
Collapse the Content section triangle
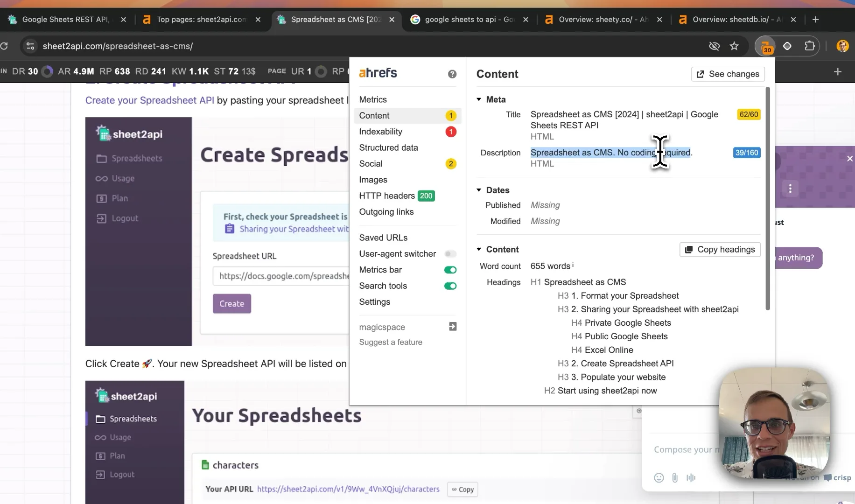(x=479, y=249)
